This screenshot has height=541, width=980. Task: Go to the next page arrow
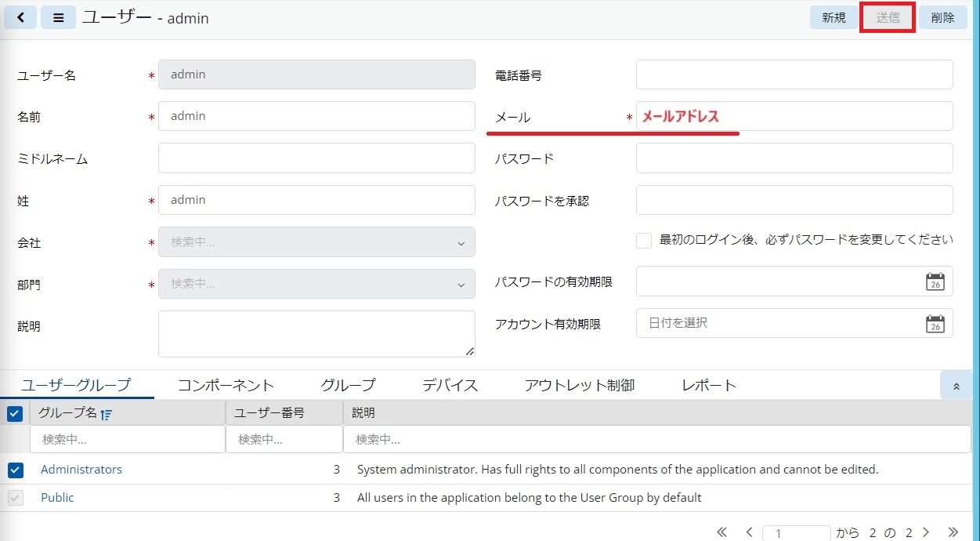tap(926, 532)
